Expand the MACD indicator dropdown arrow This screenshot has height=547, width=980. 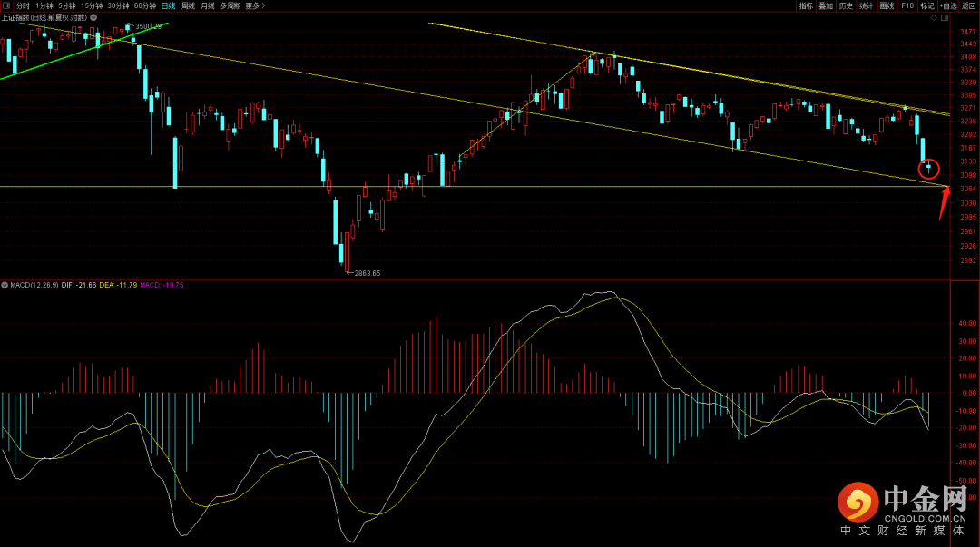[x=5, y=285]
